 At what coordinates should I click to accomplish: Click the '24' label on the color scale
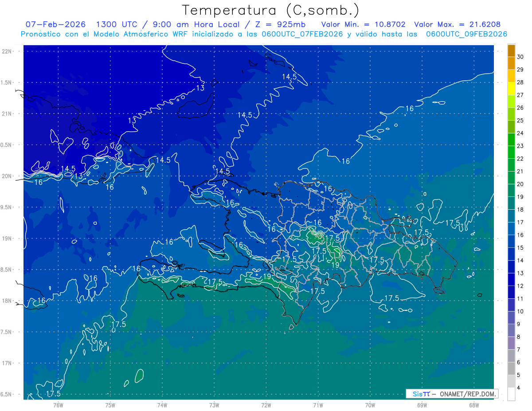click(520, 133)
